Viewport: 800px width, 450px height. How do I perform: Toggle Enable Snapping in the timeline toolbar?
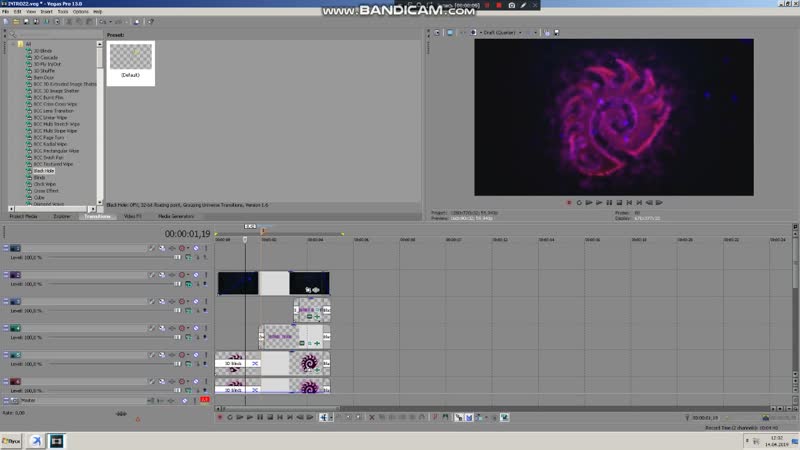tap(459, 417)
